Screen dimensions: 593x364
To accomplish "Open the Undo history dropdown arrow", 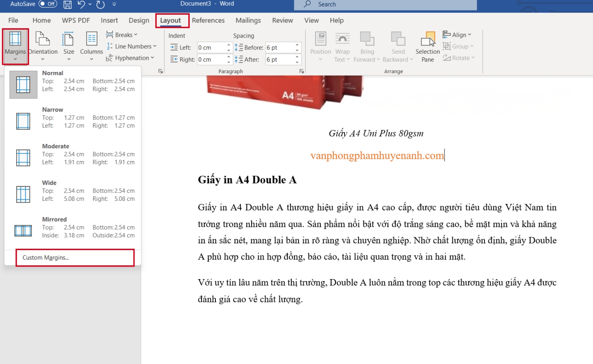I will tap(90, 4).
